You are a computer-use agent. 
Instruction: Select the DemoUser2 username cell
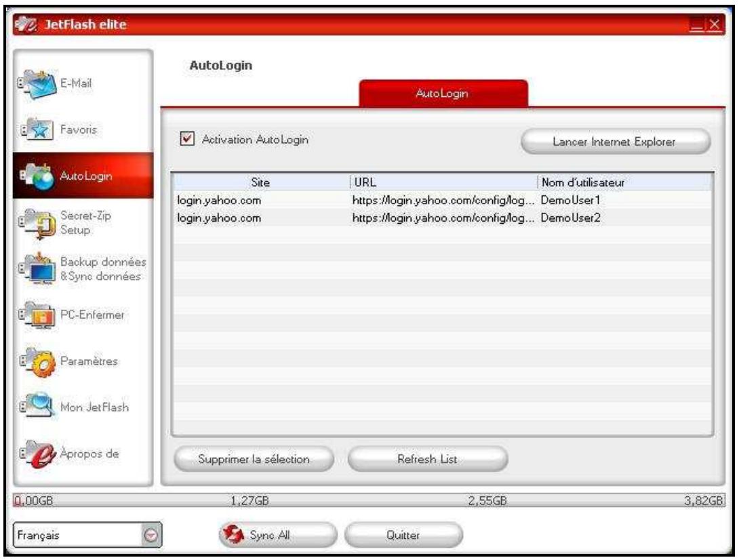point(570,218)
